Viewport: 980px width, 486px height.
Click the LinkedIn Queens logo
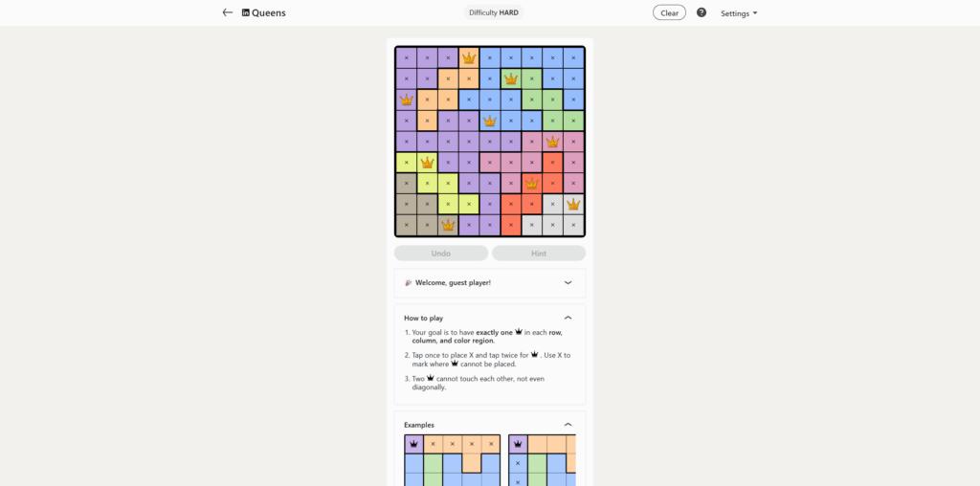(x=263, y=12)
